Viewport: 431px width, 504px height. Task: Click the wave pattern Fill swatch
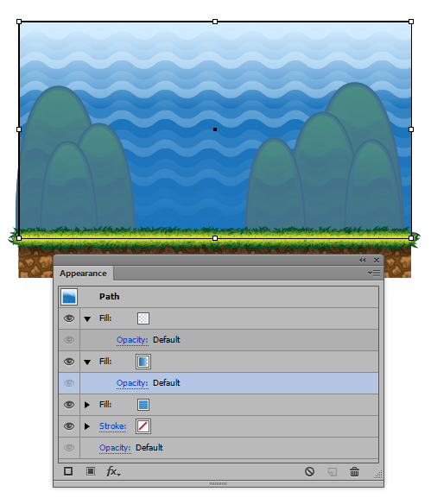point(143,405)
